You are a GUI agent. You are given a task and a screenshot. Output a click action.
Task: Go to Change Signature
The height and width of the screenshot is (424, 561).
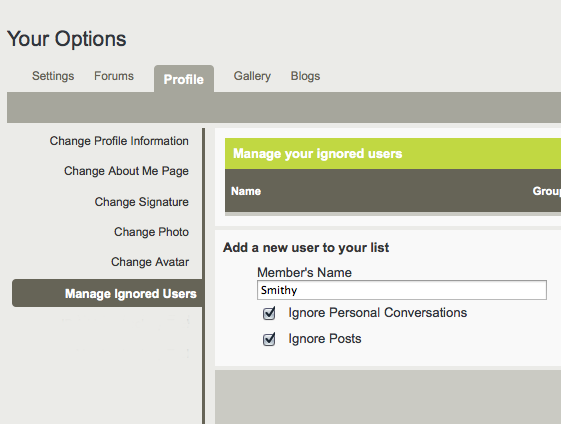(142, 202)
